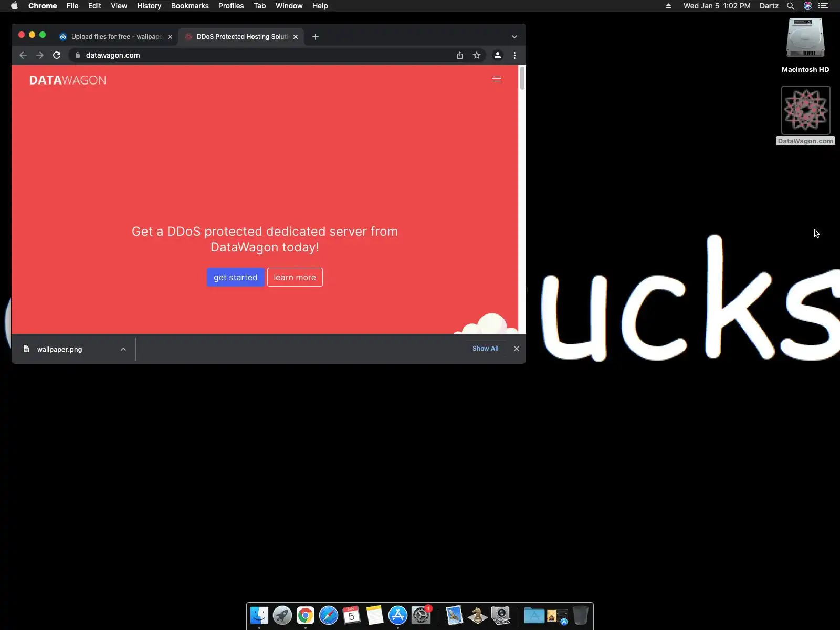
Task: Click the blue 'get started' button
Action: click(x=235, y=277)
